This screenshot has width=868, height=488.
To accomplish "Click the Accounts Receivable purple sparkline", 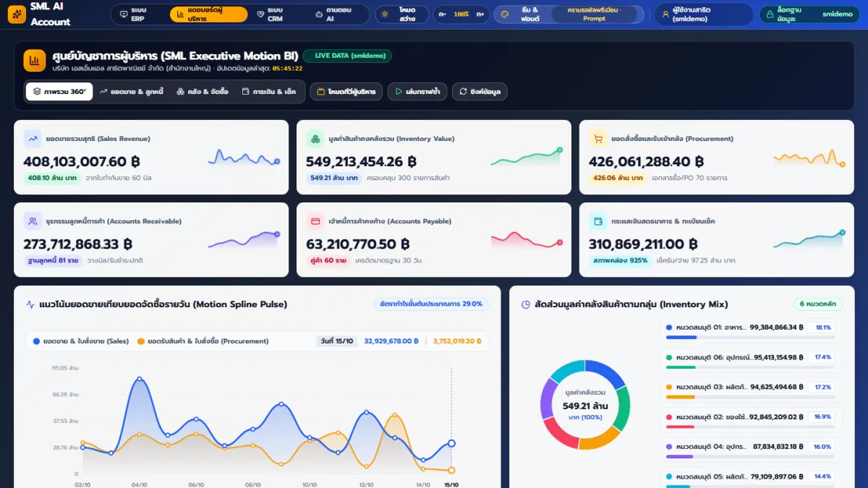I will (244, 239).
